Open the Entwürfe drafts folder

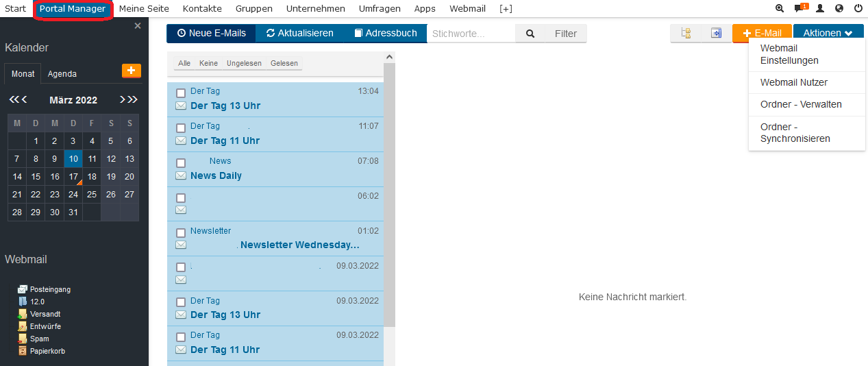point(40,326)
